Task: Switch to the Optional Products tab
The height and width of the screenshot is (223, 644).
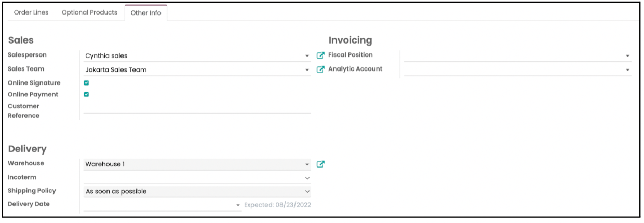Action: point(89,12)
